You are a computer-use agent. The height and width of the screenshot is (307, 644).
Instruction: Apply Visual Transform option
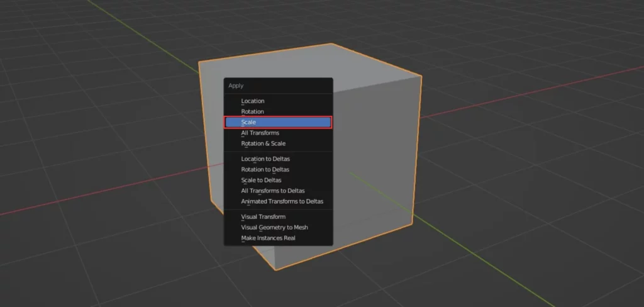pos(278,217)
